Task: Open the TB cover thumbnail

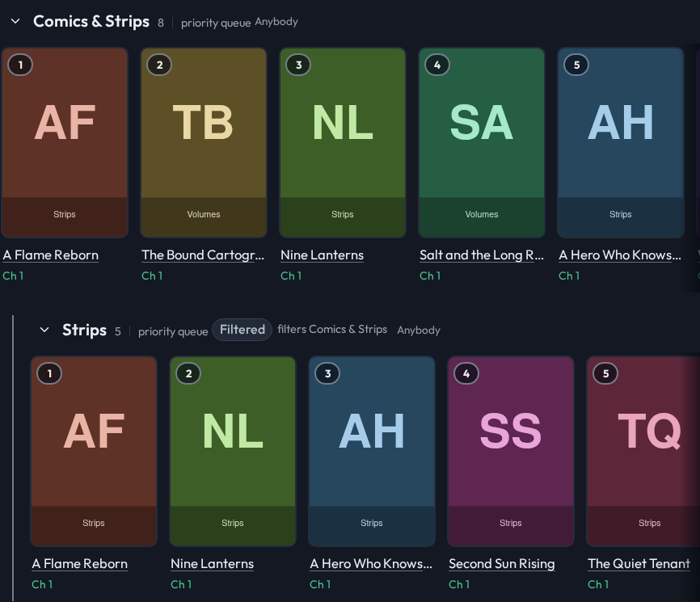Action: pyautogui.click(x=204, y=143)
